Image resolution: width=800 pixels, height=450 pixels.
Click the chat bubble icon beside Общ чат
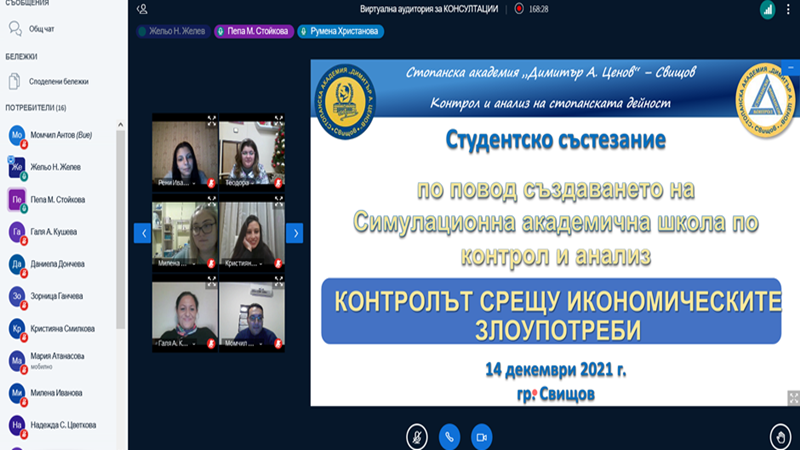(x=15, y=29)
